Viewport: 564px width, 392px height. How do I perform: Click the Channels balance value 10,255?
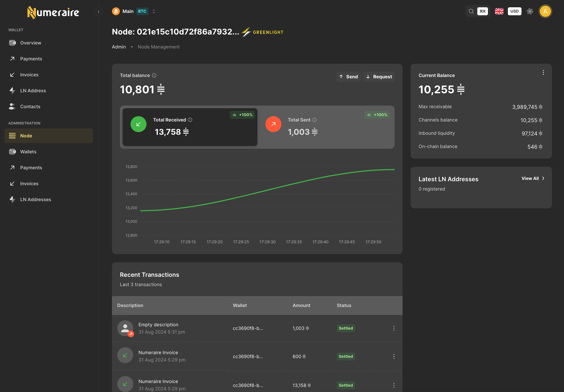(x=531, y=120)
